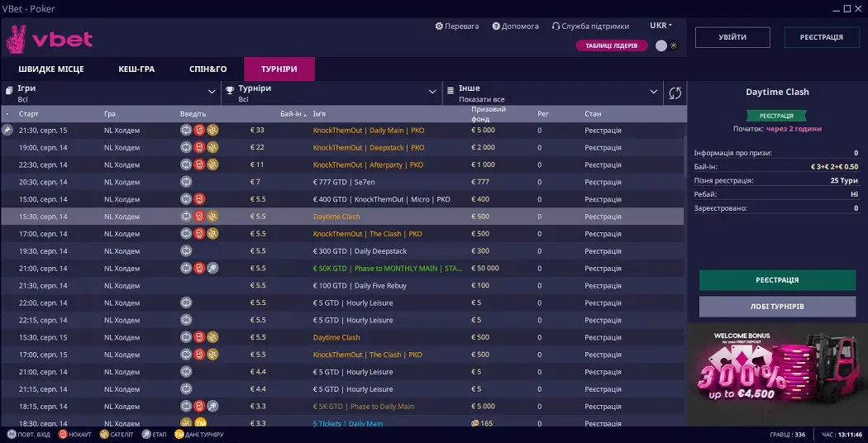Contact support via the Служба підтримки headset icon
The image size is (868, 443).
coord(556,26)
